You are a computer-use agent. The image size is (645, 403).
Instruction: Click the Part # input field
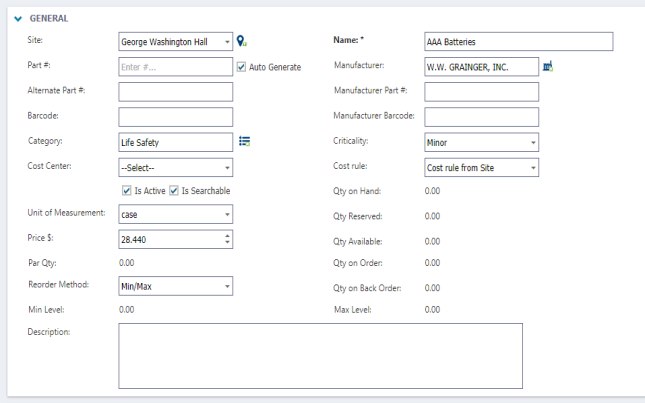click(x=176, y=67)
